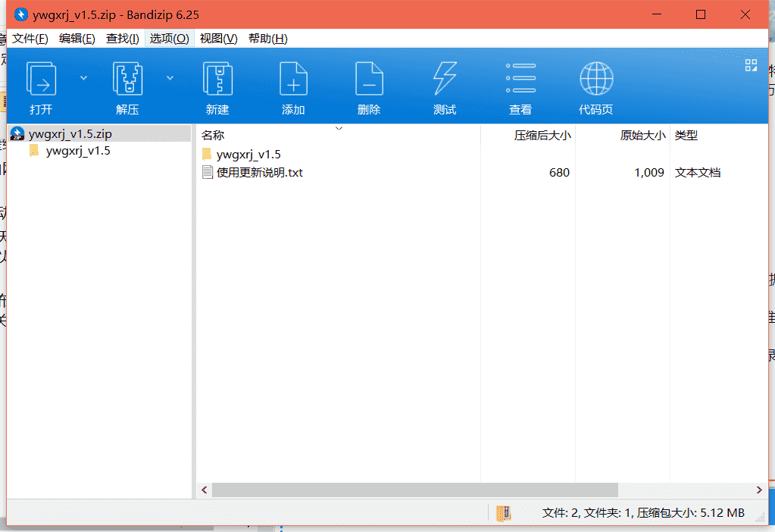Open the 选项(O) menu
Screen dimensions: 775x532
(169, 39)
